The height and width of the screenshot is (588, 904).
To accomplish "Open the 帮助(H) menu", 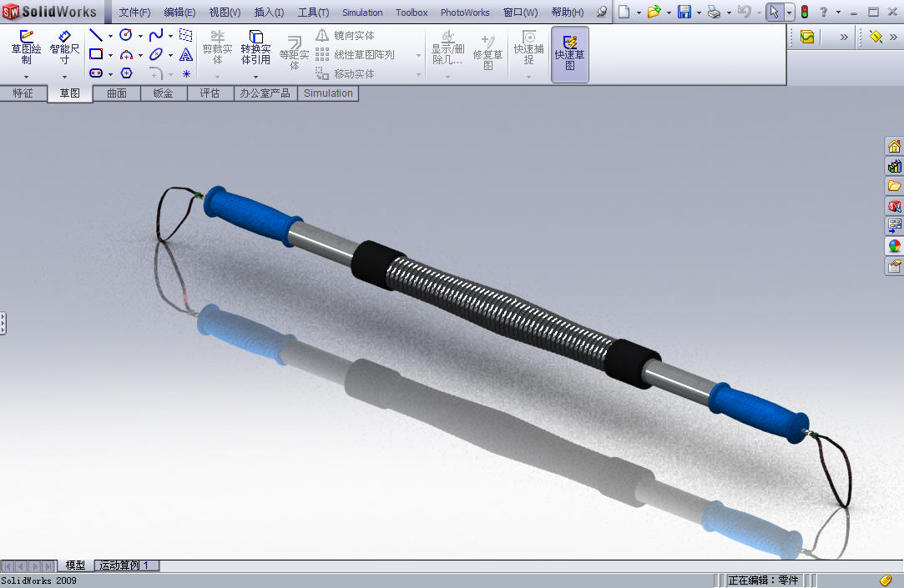I will click(x=568, y=13).
